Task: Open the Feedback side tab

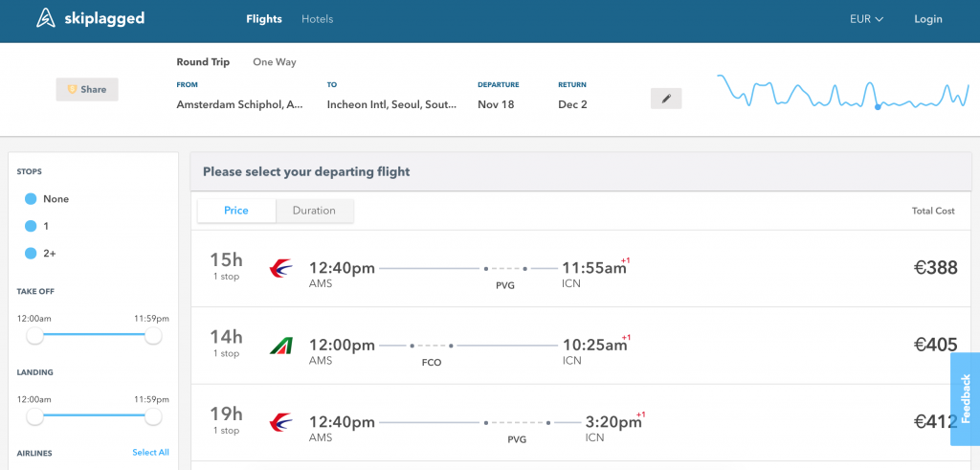Action: pyautogui.click(x=965, y=399)
